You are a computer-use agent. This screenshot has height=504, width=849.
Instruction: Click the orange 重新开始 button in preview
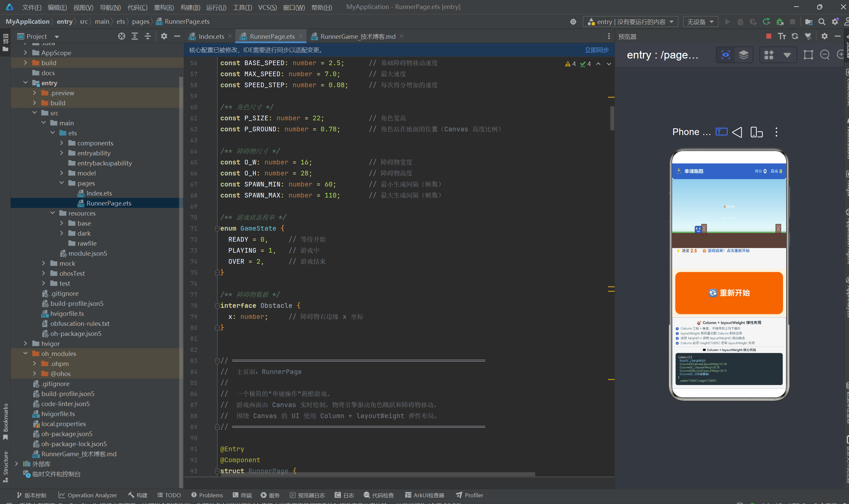point(729,293)
